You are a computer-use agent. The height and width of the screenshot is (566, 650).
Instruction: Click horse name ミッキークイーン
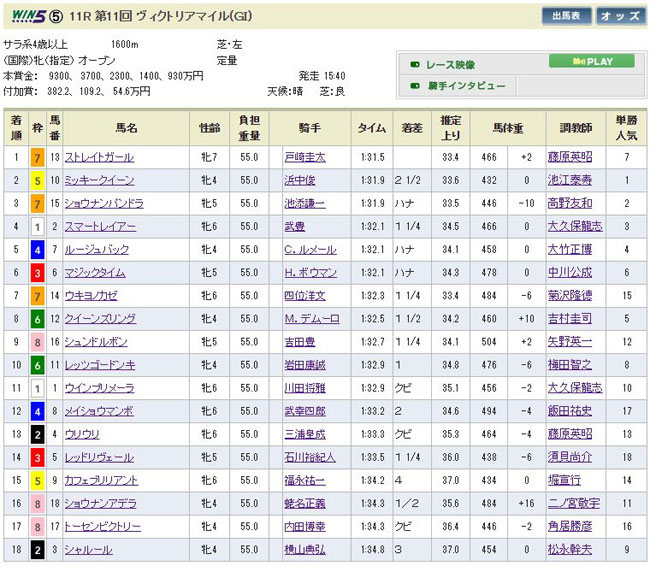(x=106, y=181)
